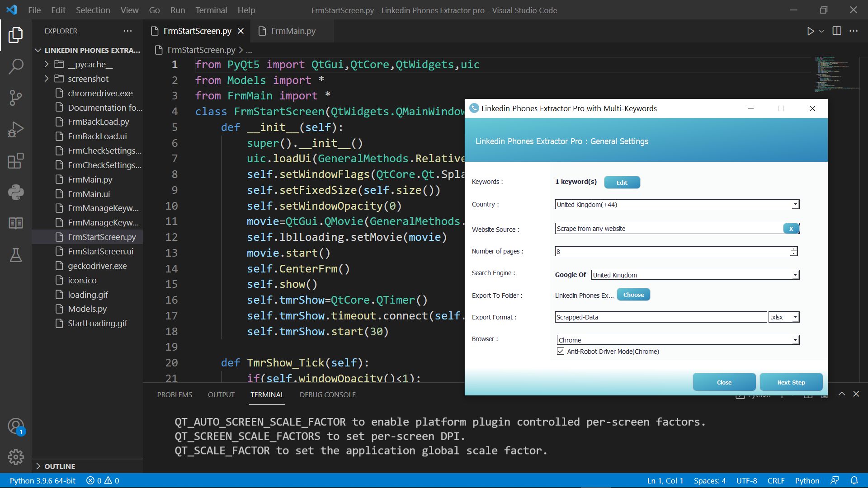Click the Ln 1, Col 1 status item
The image size is (868, 488).
pyautogui.click(x=665, y=481)
